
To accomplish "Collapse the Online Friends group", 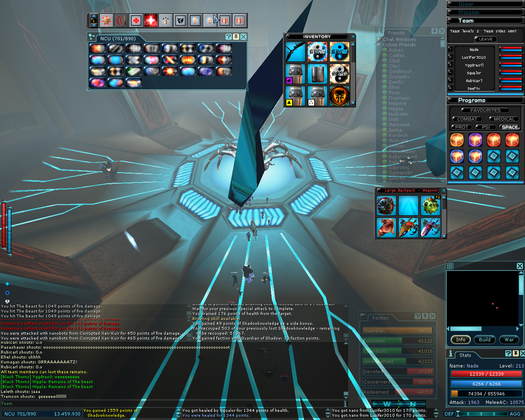I will coord(379,45).
